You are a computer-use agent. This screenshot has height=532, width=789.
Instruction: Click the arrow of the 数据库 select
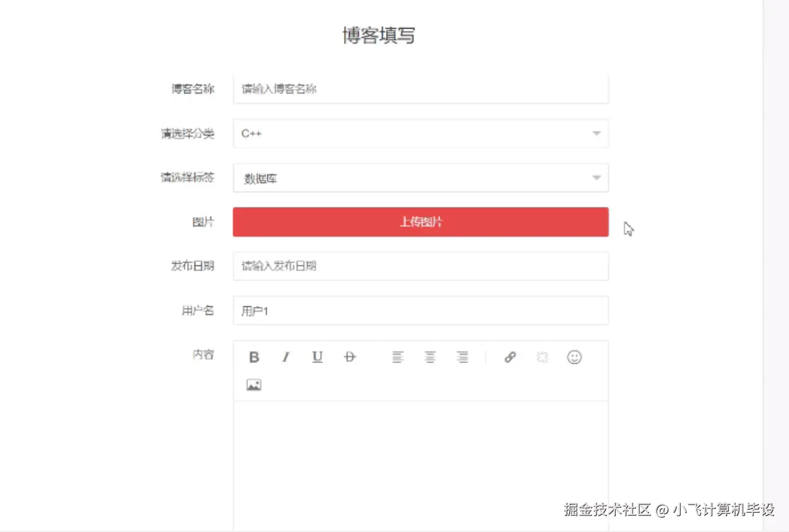click(x=597, y=178)
